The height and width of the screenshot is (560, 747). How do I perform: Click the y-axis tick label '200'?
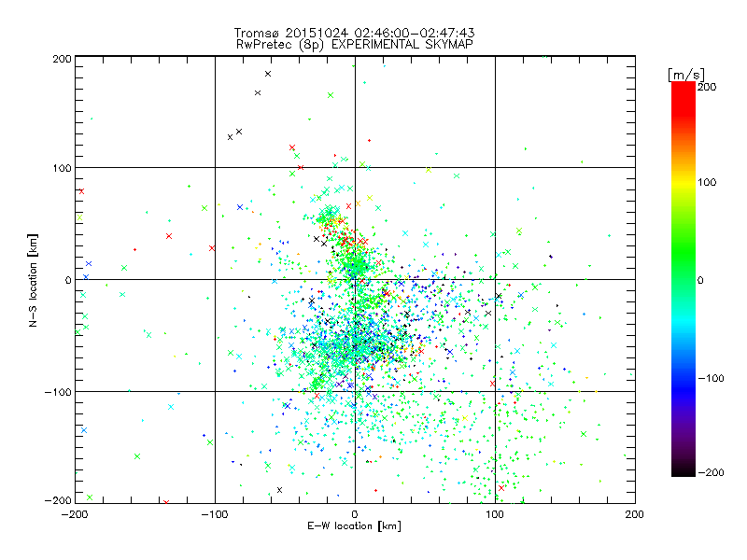click(62, 59)
